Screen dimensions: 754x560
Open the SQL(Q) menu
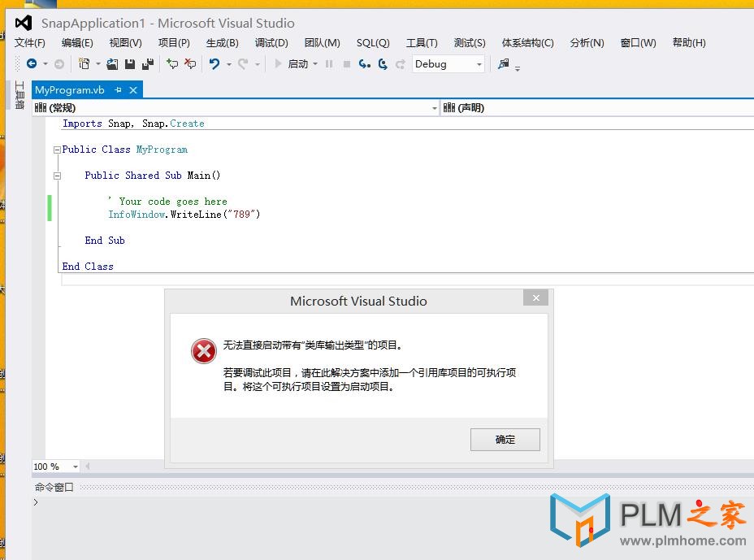(x=373, y=43)
